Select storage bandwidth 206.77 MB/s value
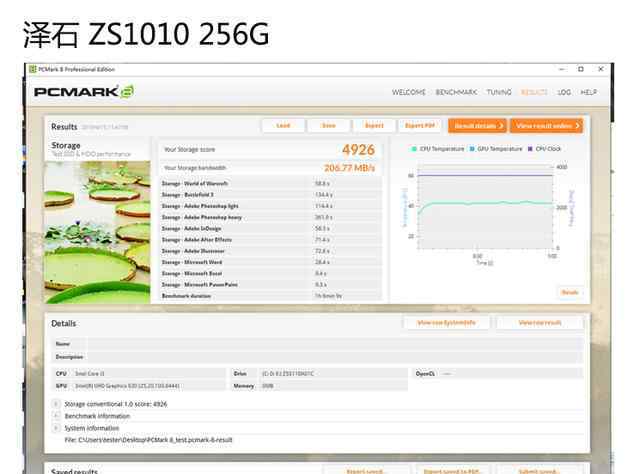Viewport: 640px width, 474px height. 349,168
